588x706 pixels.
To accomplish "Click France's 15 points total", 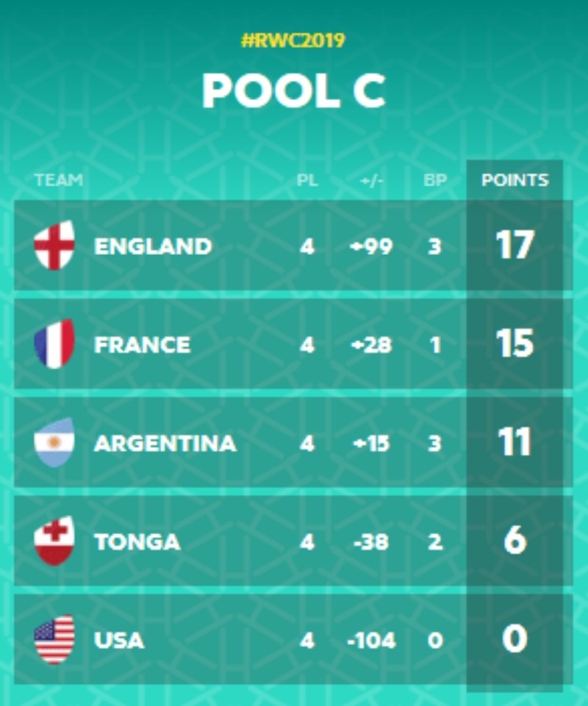I will 514,345.
